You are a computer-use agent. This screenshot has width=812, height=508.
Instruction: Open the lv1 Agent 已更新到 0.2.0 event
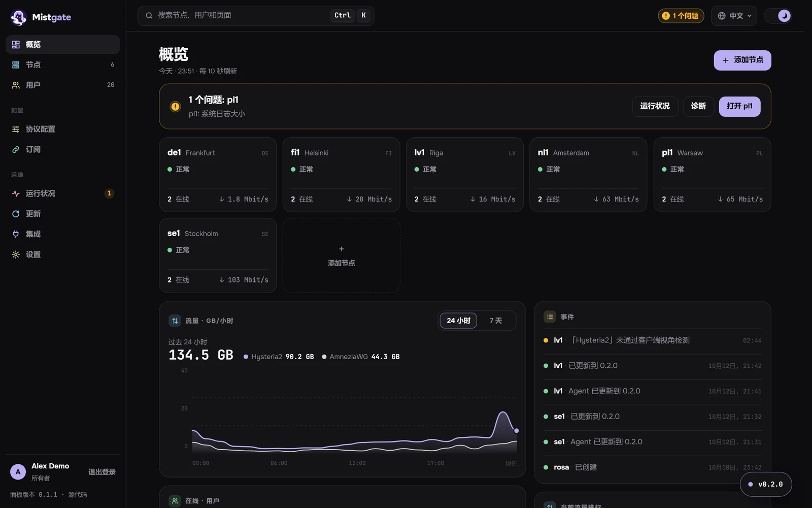[x=652, y=391]
